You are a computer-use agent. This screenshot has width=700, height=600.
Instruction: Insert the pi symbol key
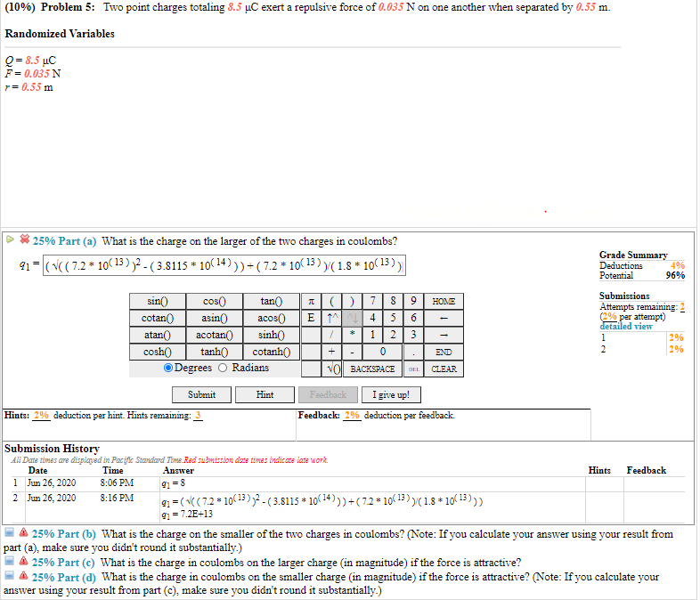[x=312, y=301]
